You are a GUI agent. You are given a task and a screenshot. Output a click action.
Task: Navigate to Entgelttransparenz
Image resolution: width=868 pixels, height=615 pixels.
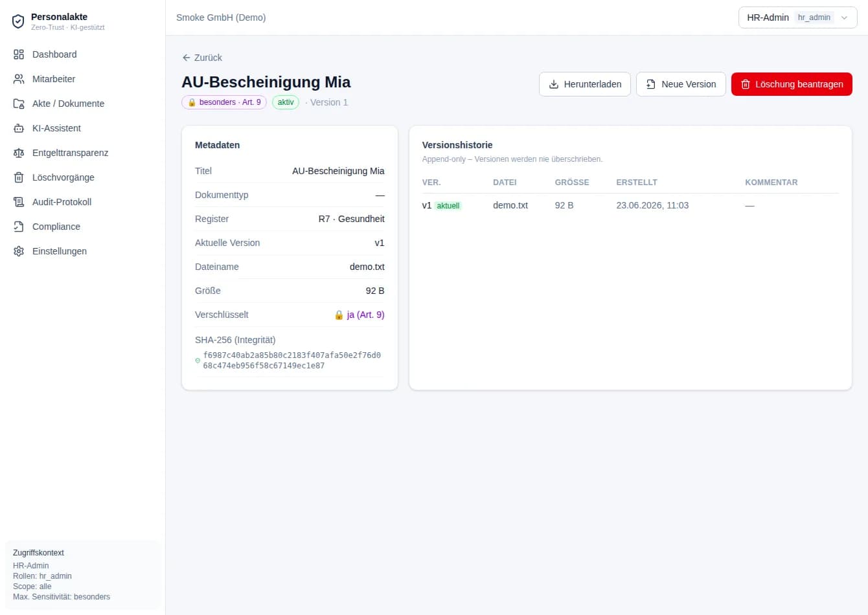coord(82,153)
